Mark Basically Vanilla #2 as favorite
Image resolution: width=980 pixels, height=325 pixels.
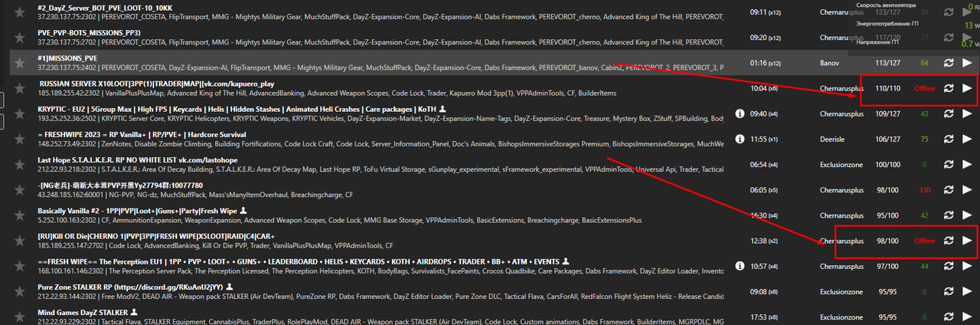tap(20, 215)
